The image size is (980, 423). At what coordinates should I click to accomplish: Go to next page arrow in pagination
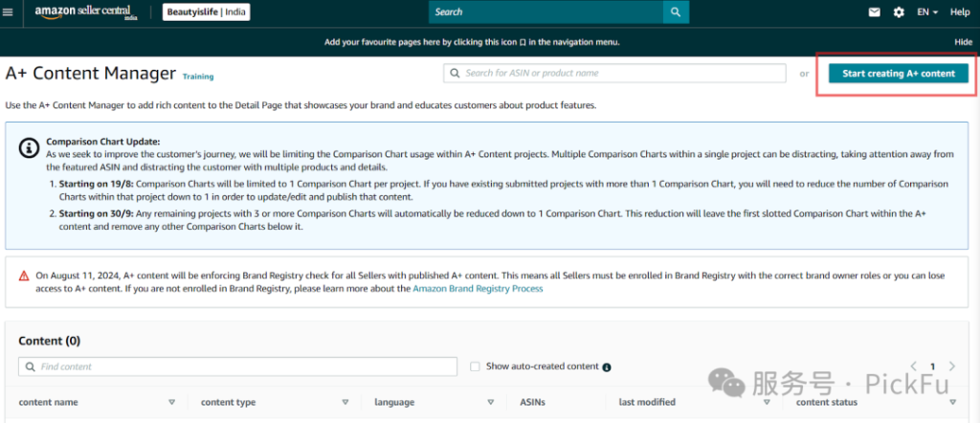pos(952,367)
